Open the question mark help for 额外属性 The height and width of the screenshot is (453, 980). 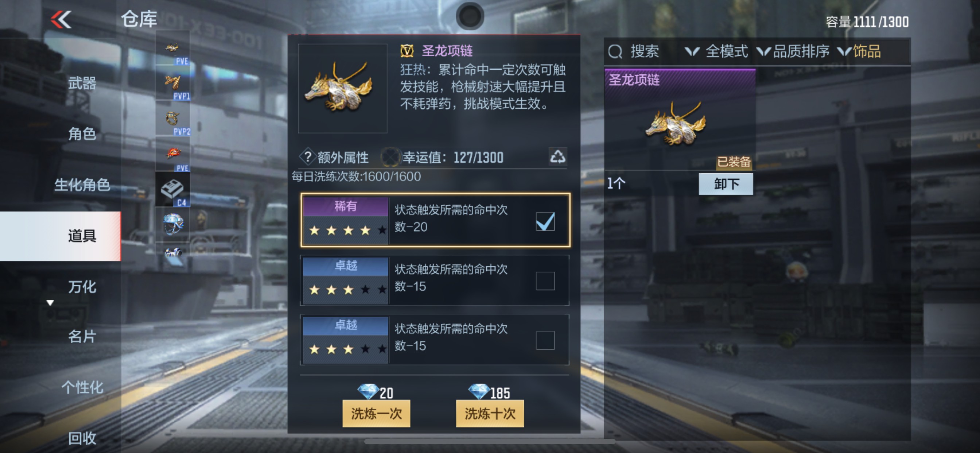click(x=307, y=157)
